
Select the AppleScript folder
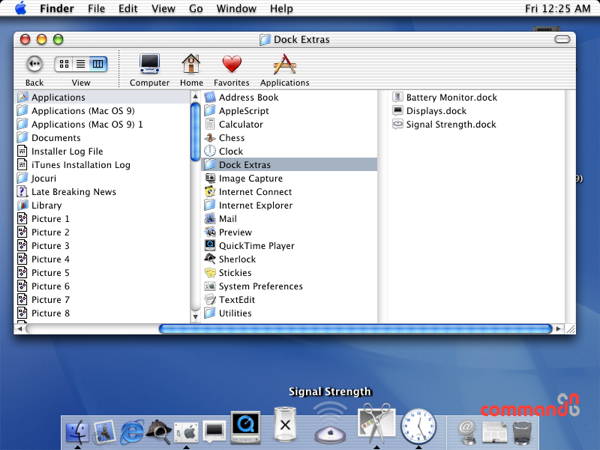click(x=289, y=111)
